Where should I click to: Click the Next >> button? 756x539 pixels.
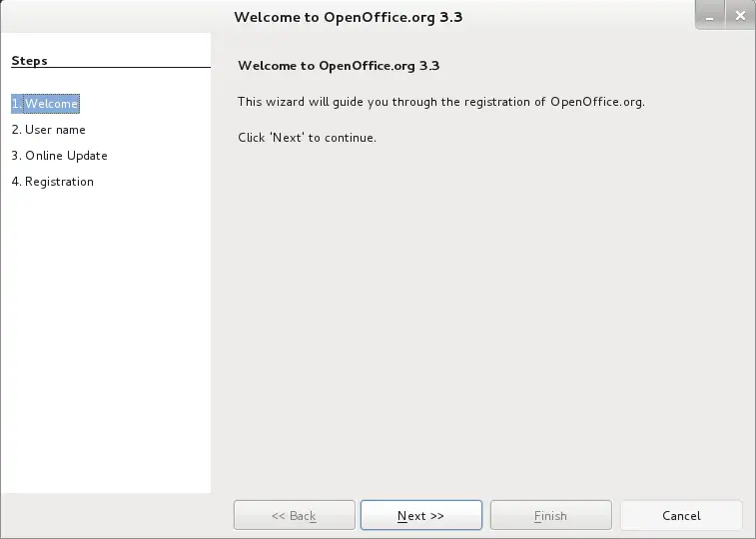pos(420,515)
